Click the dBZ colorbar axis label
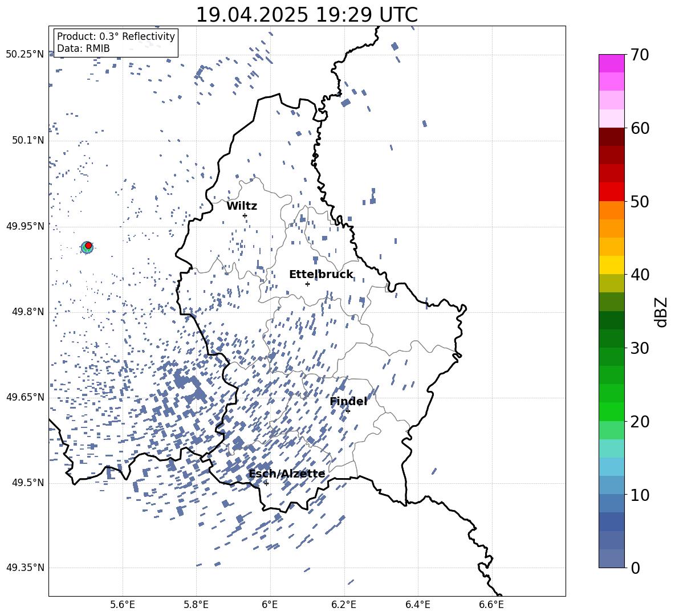The height and width of the screenshot is (616, 675). click(662, 312)
